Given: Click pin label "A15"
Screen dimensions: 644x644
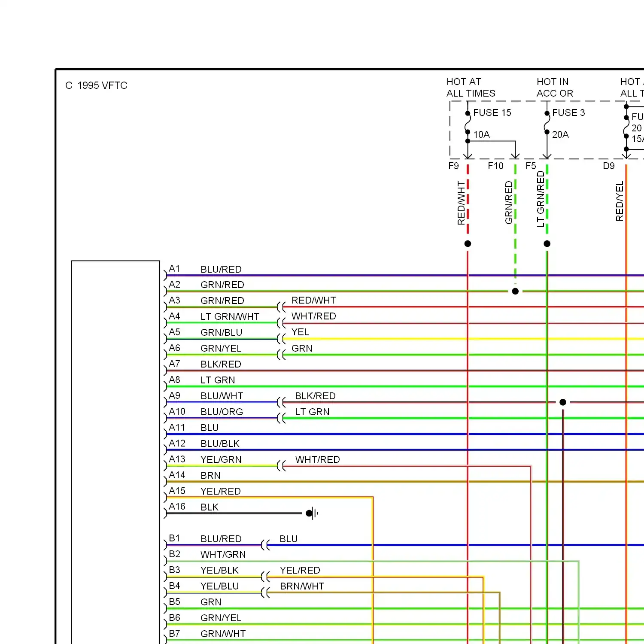Looking at the screenshot, I should (x=177, y=491).
